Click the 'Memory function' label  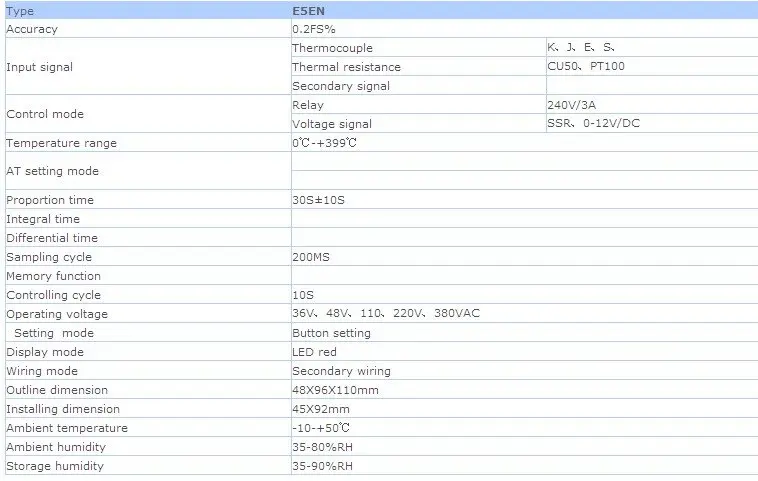54,276
